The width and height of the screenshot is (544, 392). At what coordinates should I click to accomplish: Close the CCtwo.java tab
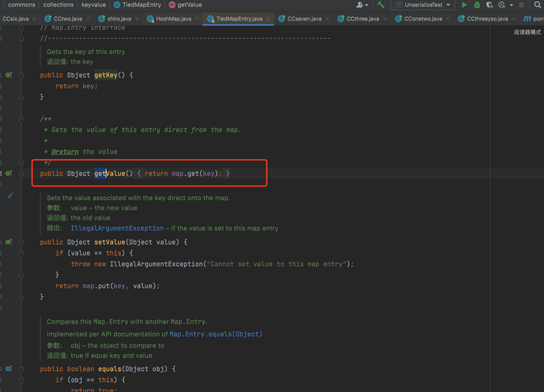88,19
